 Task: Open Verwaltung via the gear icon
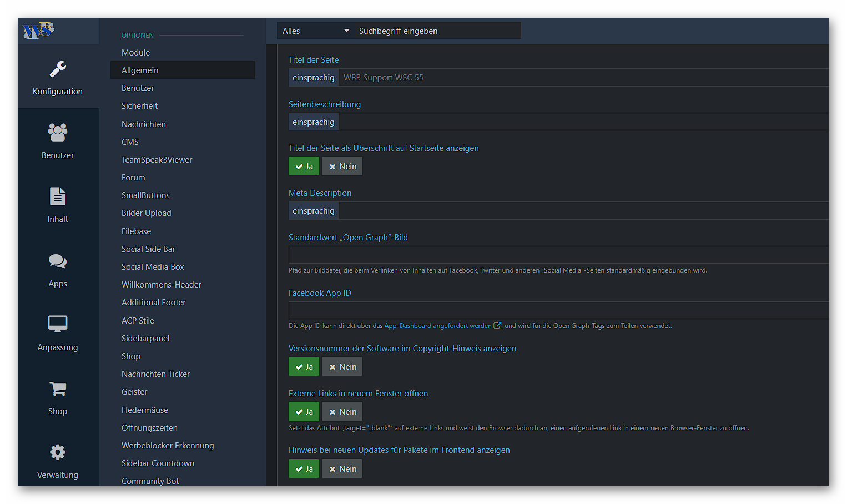pyautogui.click(x=58, y=452)
